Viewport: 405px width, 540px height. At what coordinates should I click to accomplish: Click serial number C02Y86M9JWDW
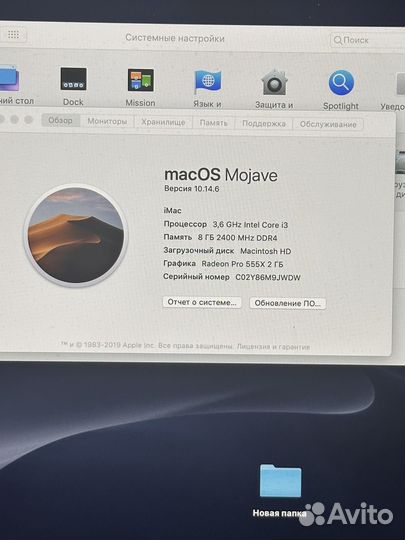click(268, 278)
